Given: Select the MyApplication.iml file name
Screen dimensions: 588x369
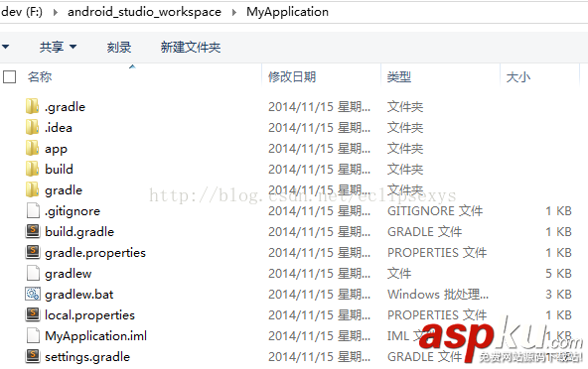Looking at the screenshot, I should [95, 336].
